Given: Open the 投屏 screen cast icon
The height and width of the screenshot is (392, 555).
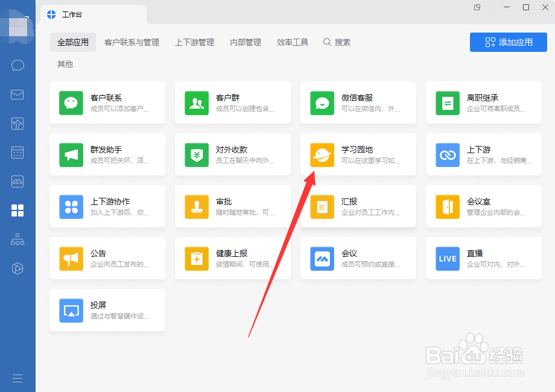Looking at the screenshot, I should pos(71,311).
